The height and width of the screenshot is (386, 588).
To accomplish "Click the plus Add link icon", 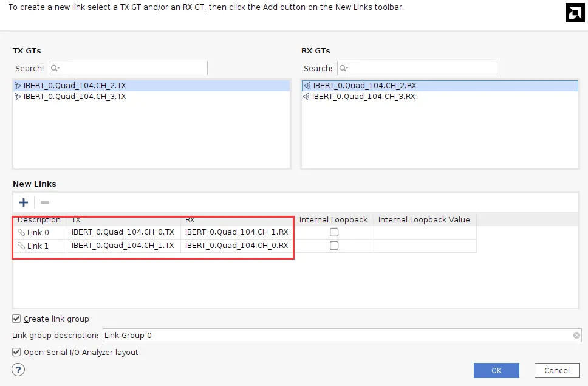I will tap(24, 202).
